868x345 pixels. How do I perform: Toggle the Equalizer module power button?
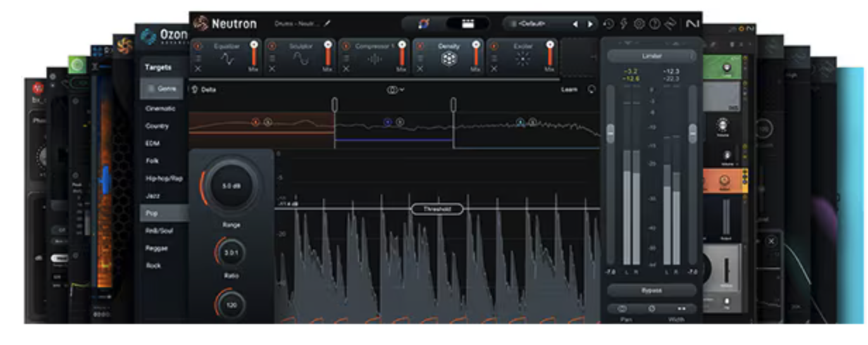click(199, 46)
